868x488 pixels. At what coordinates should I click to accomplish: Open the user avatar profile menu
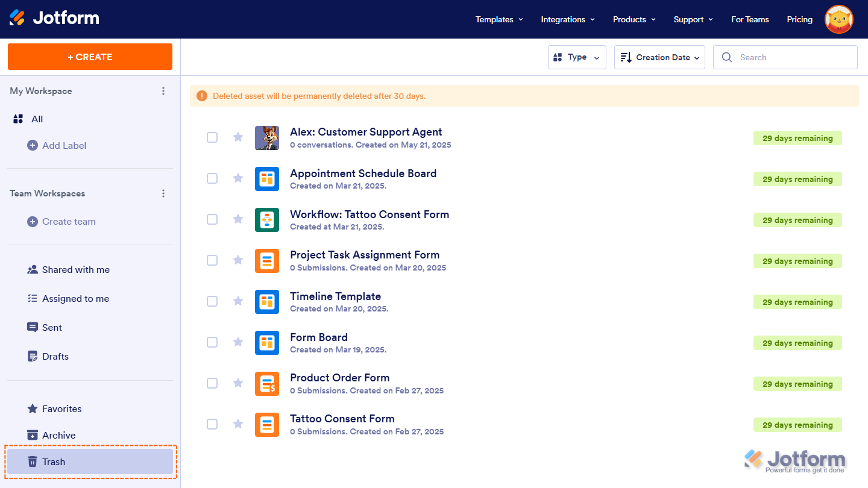coord(838,19)
